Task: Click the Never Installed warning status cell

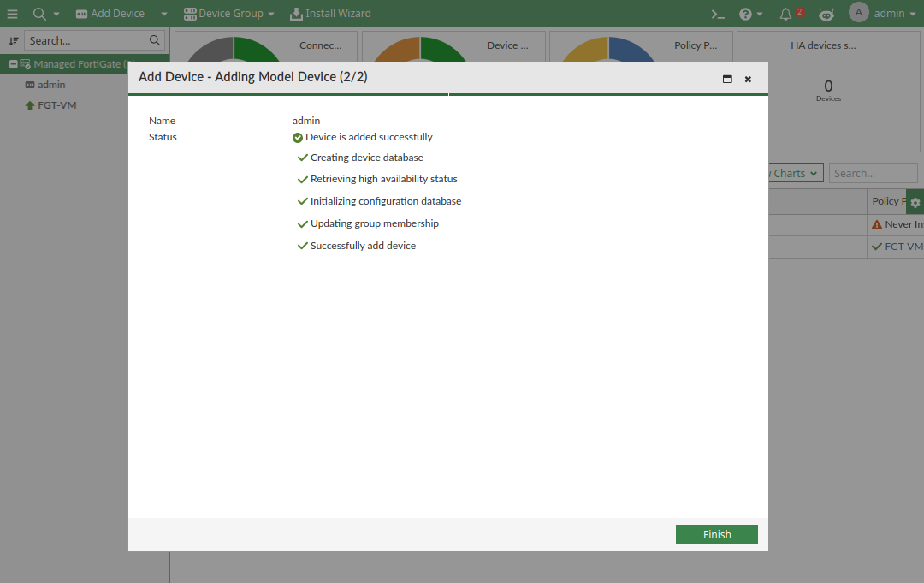Action: (897, 224)
